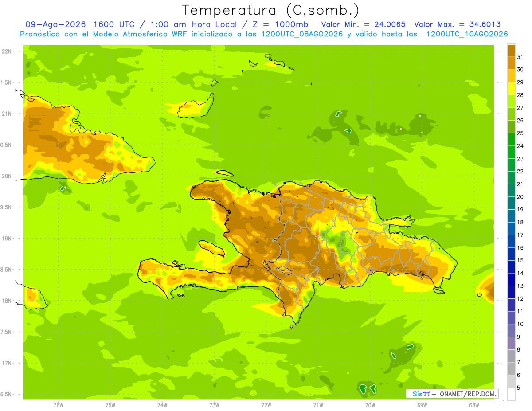Viewport: 532px width, 411px height.
Task: Click "Valor Max. = 34.6013" value
Action: coord(458,24)
